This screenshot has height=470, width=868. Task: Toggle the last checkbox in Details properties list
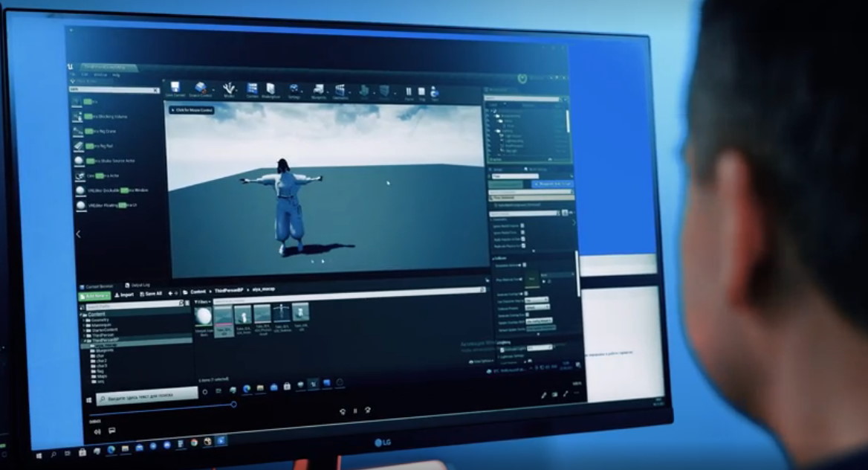(522, 245)
